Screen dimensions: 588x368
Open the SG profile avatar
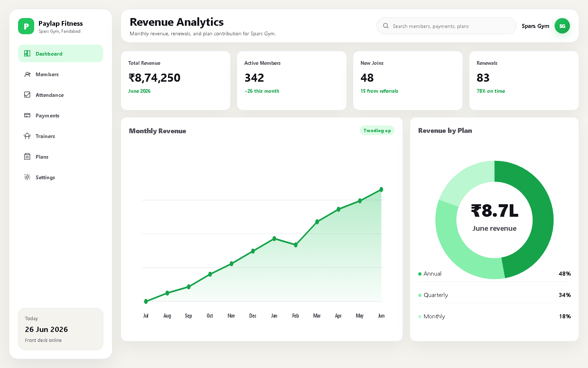click(562, 26)
